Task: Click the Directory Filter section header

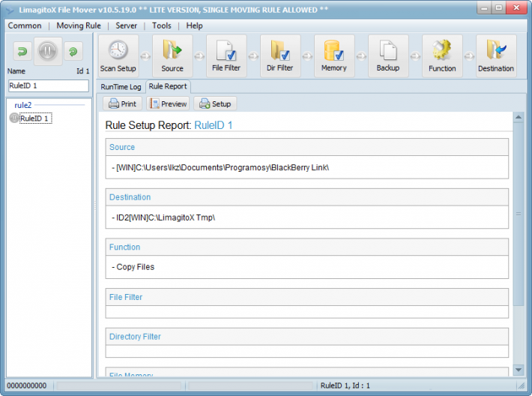Action: [306, 336]
